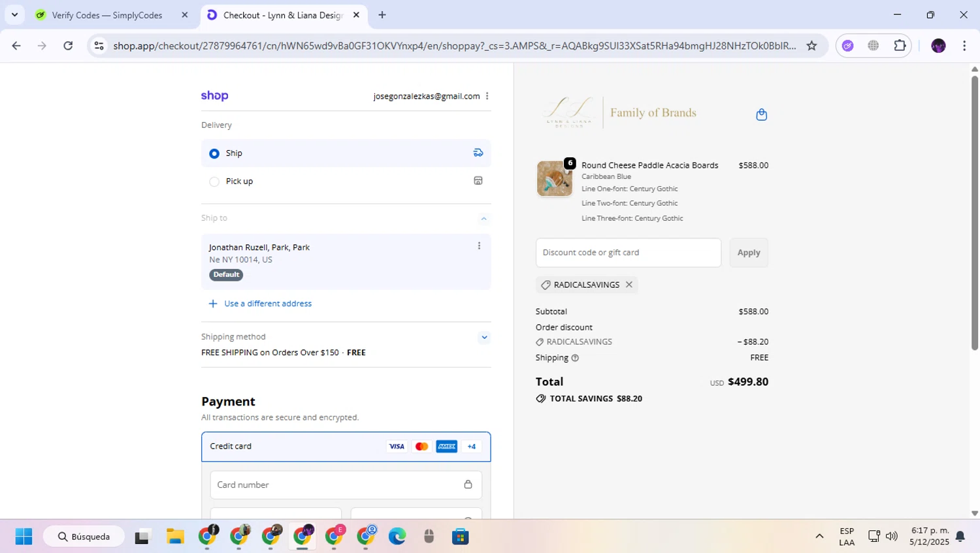Click the page vertical scrollbar
The image size is (980, 553).
tap(975, 213)
